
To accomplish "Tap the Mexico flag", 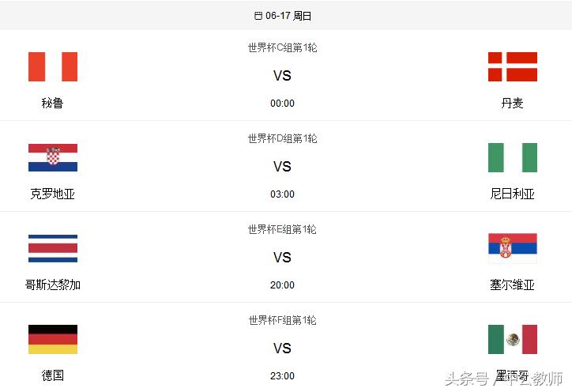I will pyautogui.click(x=512, y=340).
